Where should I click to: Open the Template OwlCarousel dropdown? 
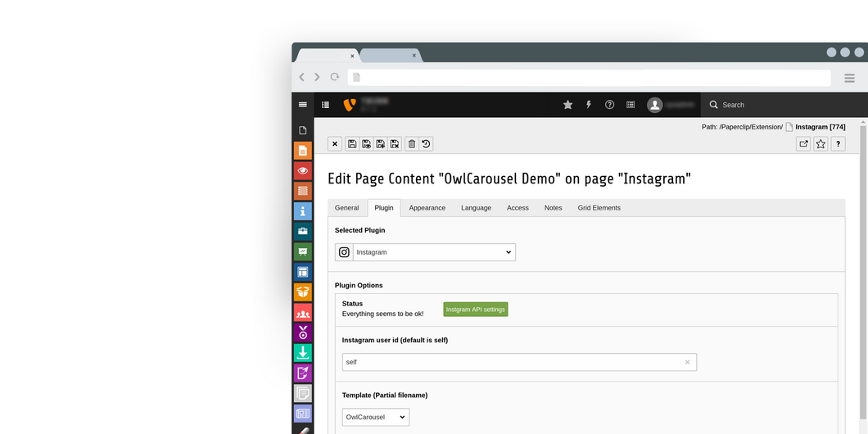[x=376, y=418]
